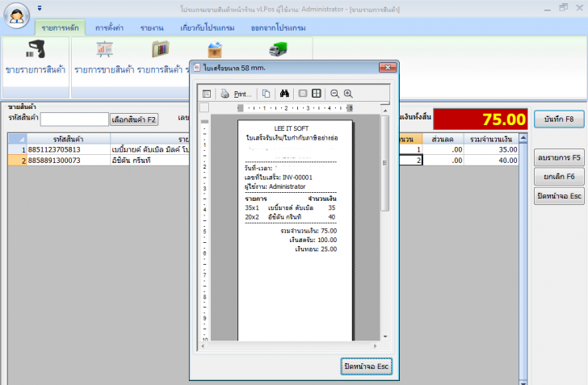The width and height of the screenshot is (588, 385).
Task: Click the preview vertical scrollbar thumb
Action: pos(384,163)
